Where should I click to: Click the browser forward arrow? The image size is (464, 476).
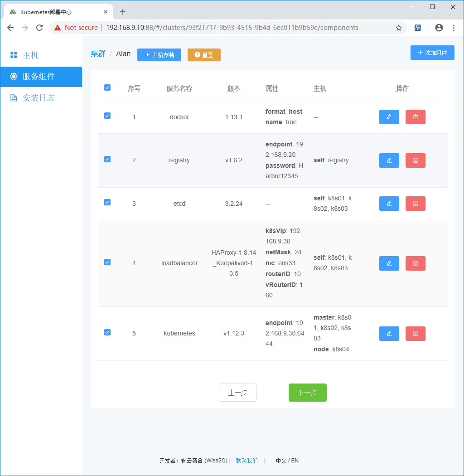25,28
